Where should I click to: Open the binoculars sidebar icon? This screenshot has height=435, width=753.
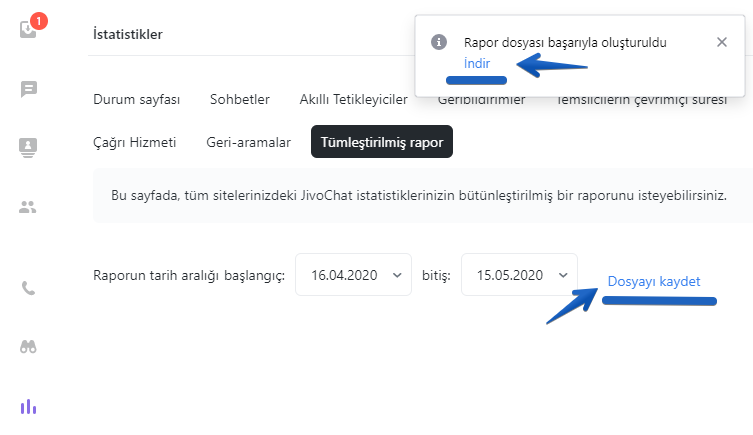28,347
